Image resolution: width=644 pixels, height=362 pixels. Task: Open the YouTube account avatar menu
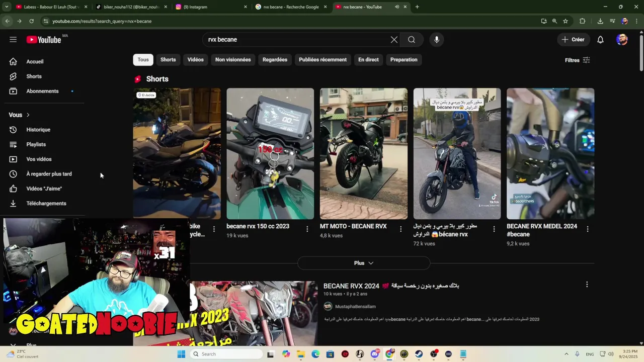pos(622,40)
